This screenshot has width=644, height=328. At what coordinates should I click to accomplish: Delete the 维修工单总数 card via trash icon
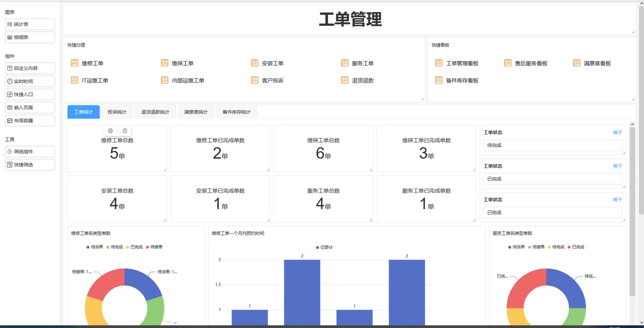(124, 131)
